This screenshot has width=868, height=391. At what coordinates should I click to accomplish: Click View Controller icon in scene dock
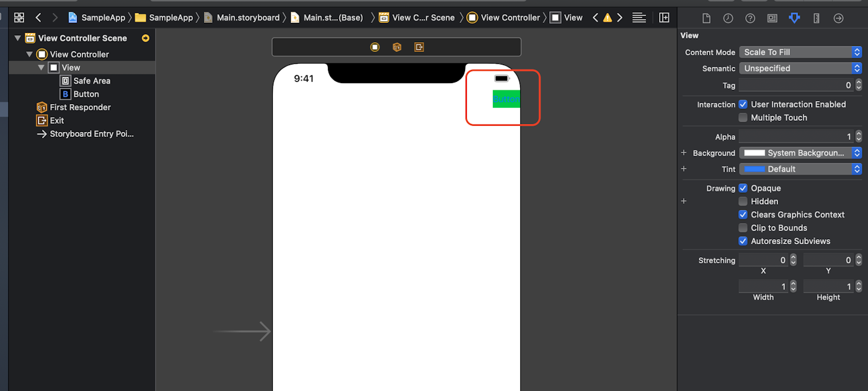point(375,47)
